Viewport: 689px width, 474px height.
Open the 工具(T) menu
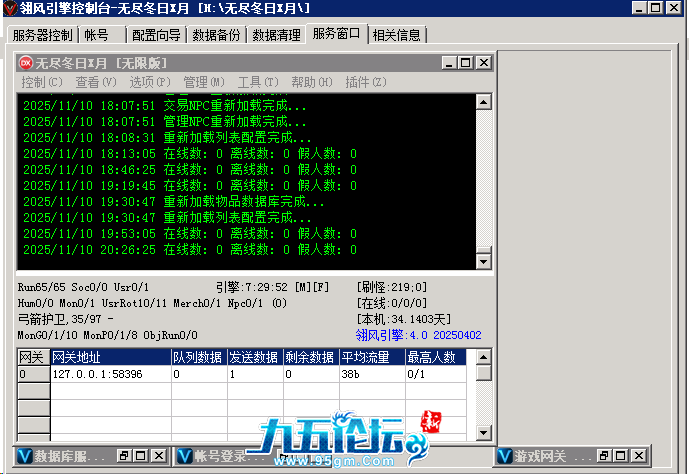(258, 82)
